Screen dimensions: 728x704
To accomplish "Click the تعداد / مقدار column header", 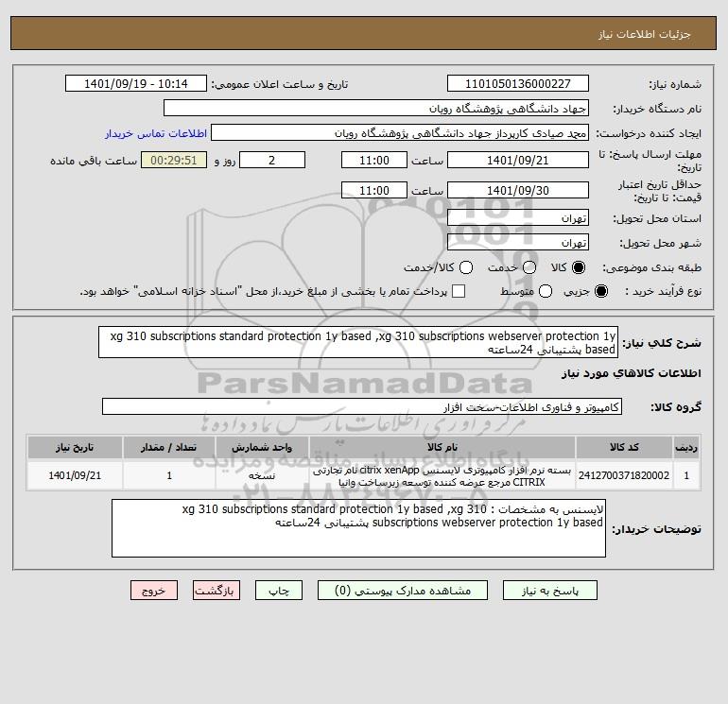I will pos(169,447).
